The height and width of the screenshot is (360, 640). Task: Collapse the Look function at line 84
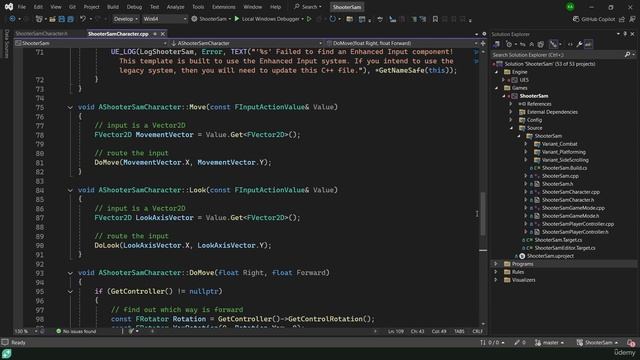(70, 190)
